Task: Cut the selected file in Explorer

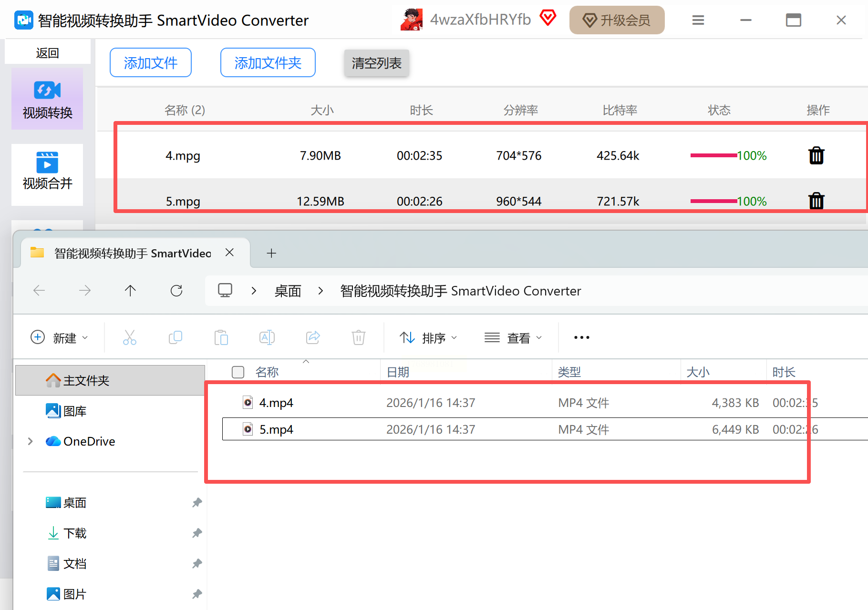Action: point(130,337)
